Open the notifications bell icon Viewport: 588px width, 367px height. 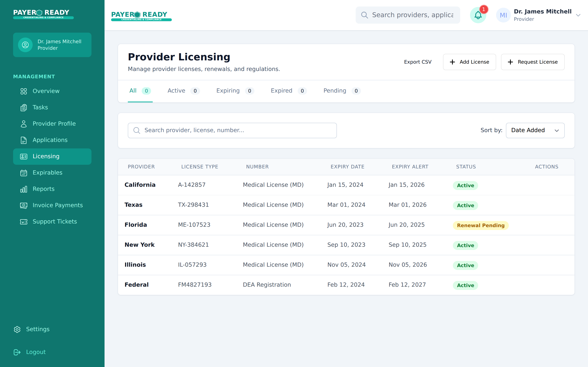pos(478,15)
